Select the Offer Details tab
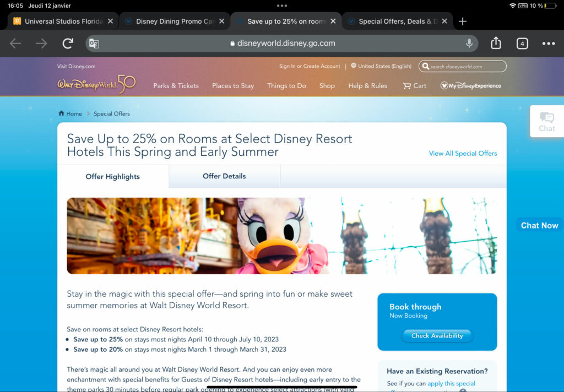The image size is (564, 392). pyautogui.click(x=224, y=176)
